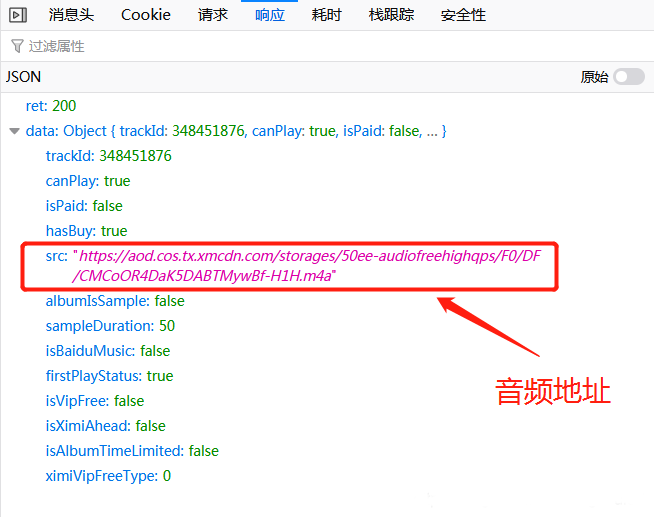Select the 响应 response tab

click(269, 14)
